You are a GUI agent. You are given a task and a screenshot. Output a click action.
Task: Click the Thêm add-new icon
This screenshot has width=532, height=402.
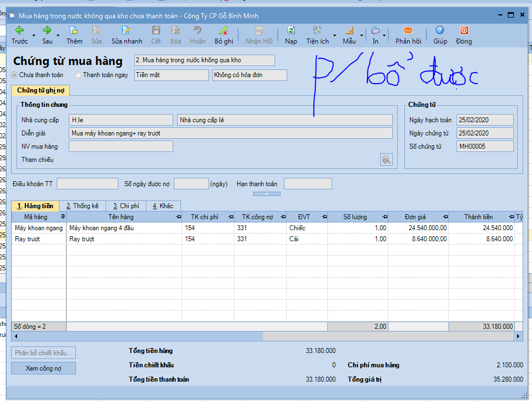74,31
